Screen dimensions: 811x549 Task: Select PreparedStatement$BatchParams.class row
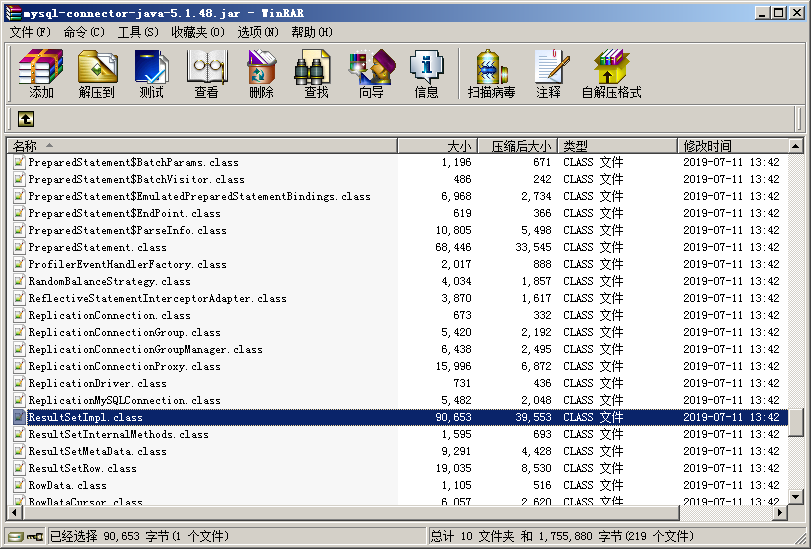tap(397, 162)
